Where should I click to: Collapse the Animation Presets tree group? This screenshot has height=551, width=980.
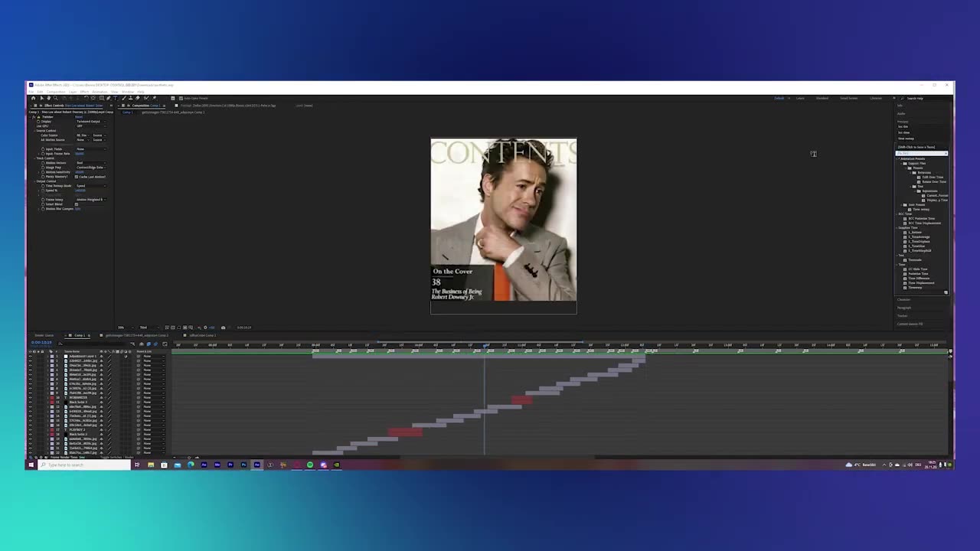899,158
